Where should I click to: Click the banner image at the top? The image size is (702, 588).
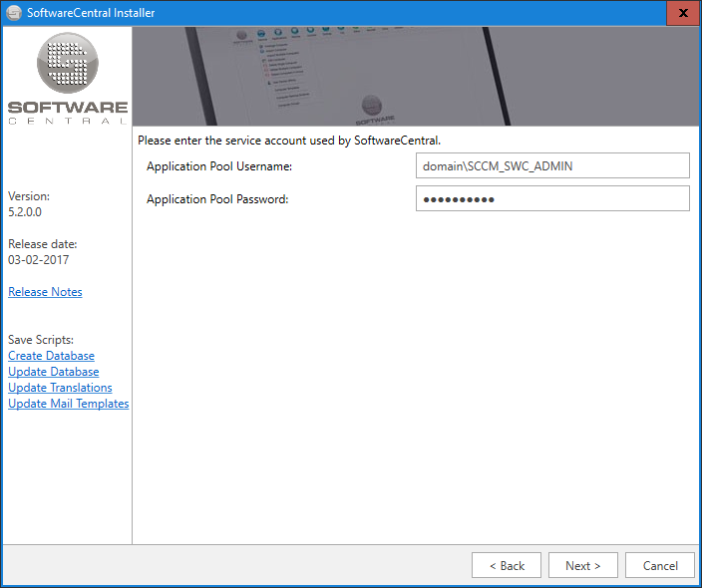point(415,77)
